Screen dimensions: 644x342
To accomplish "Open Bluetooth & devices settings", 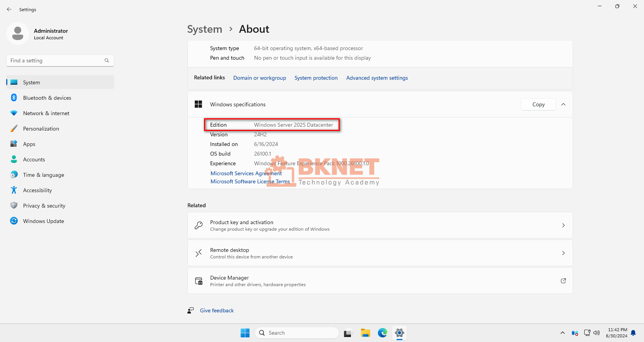I will pos(60,98).
